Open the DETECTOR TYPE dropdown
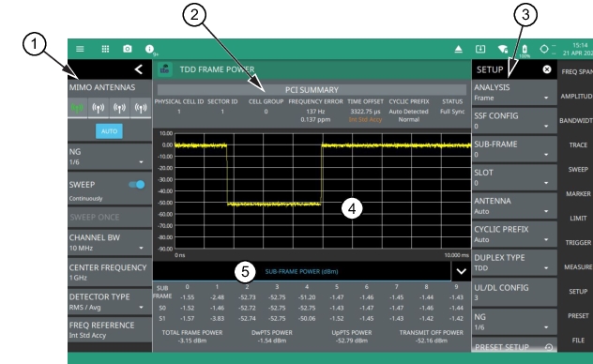 pos(110,302)
